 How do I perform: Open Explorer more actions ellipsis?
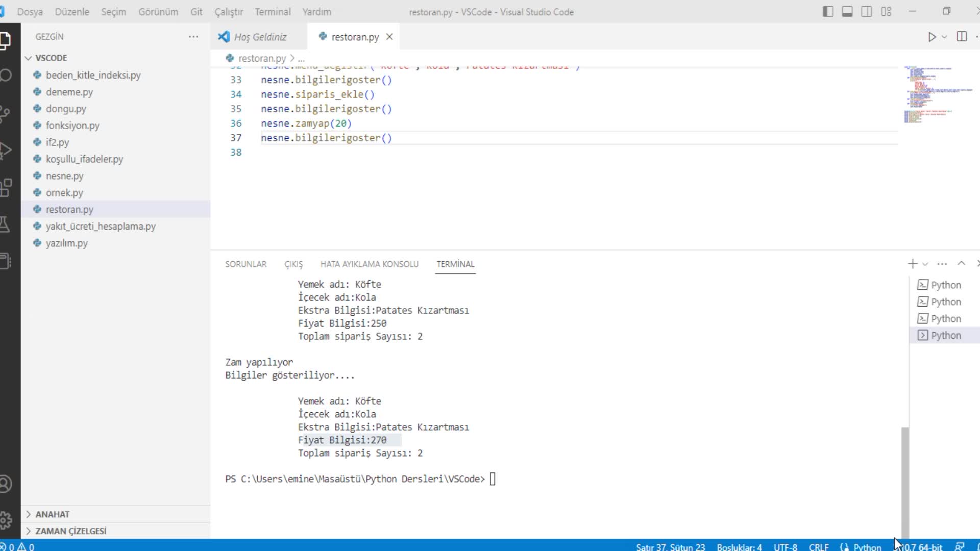click(x=193, y=37)
